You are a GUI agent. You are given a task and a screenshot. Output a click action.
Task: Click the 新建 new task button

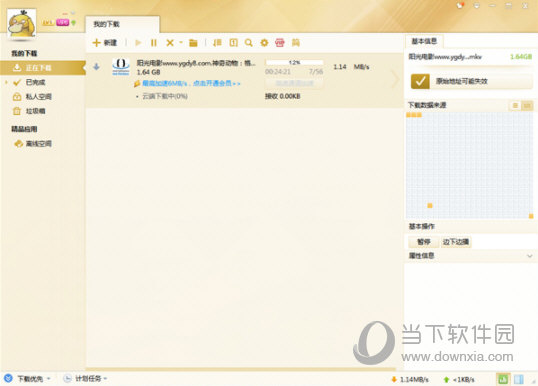pos(105,43)
